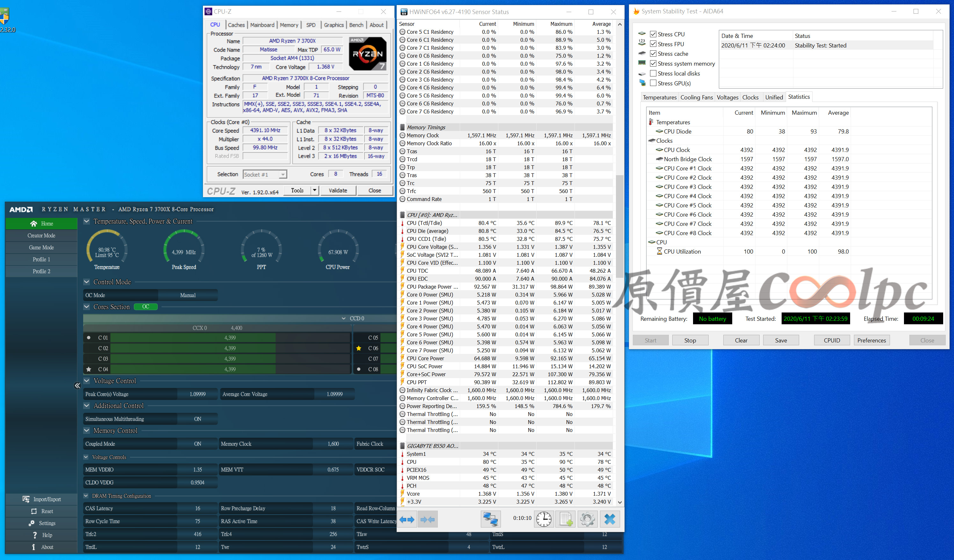
Task: Switch to CPU-Z Mainboard tab
Action: coord(262,25)
